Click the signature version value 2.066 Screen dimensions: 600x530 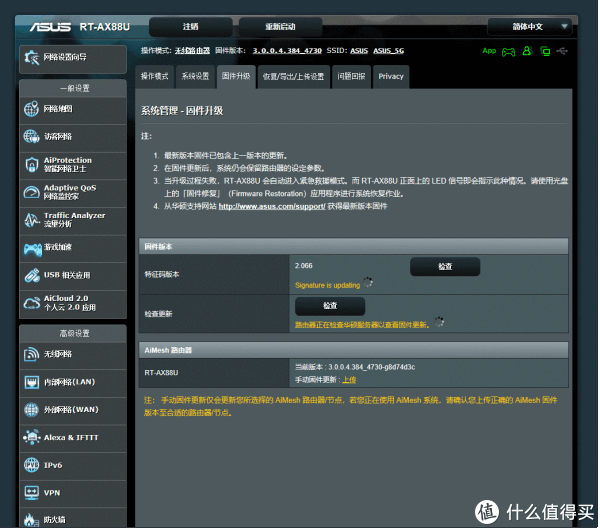click(x=304, y=266)
